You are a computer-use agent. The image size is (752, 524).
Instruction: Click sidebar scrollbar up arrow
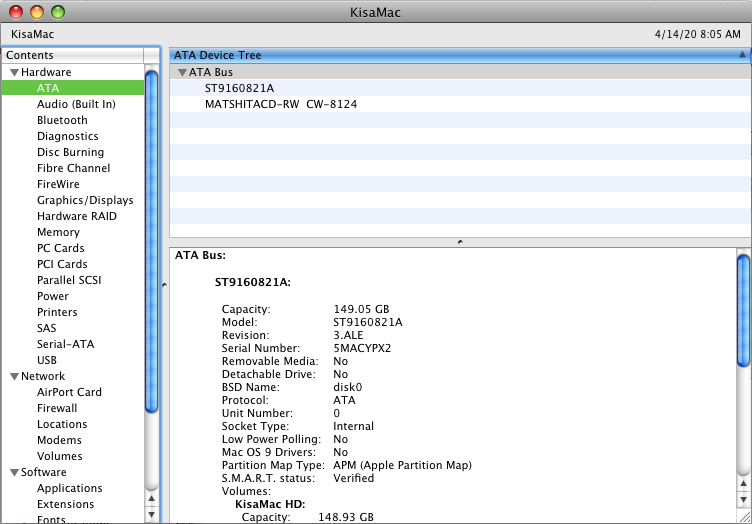click(x=152, y=499)
